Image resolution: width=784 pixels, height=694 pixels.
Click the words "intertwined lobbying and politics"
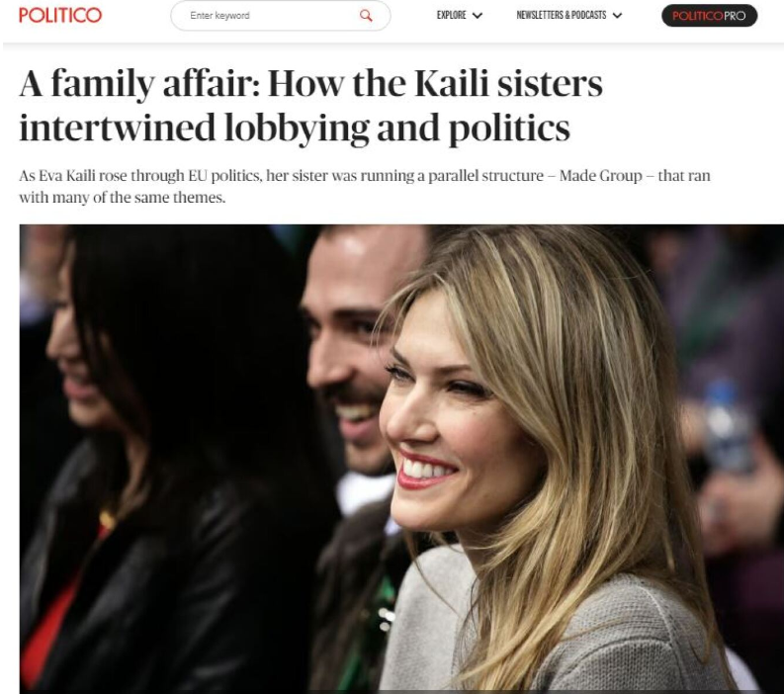pyautogui.click(x=295, y=128)
